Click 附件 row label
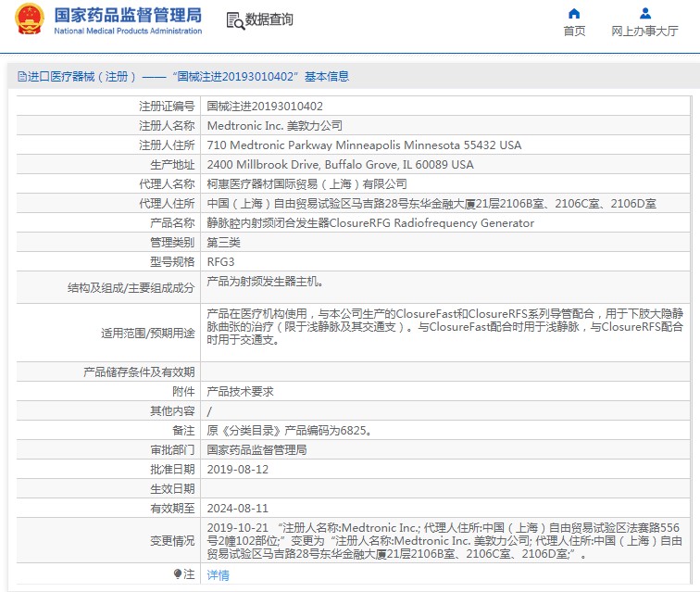 (x=183, y=391)
